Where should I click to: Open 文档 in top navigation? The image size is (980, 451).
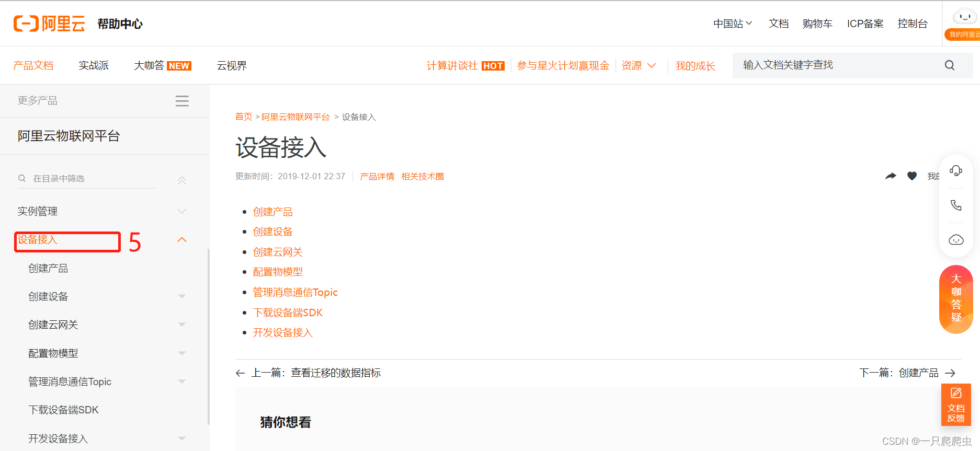point(779,24)
